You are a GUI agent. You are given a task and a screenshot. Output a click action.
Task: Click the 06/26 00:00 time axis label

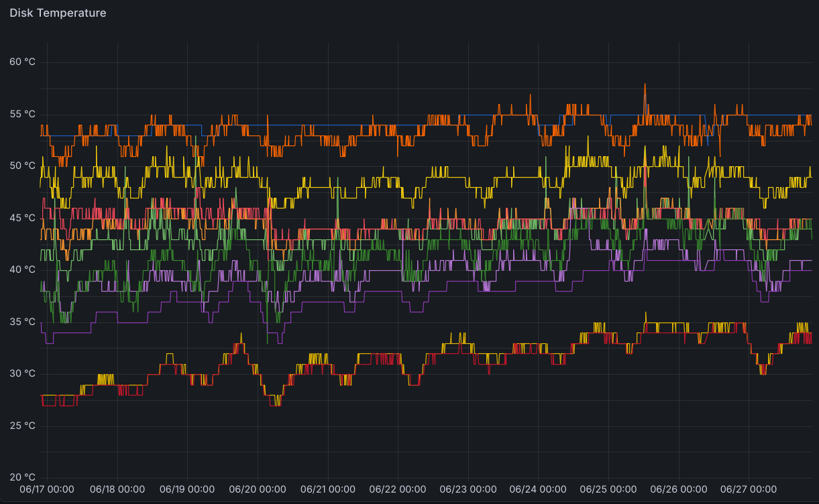[678, 490]
